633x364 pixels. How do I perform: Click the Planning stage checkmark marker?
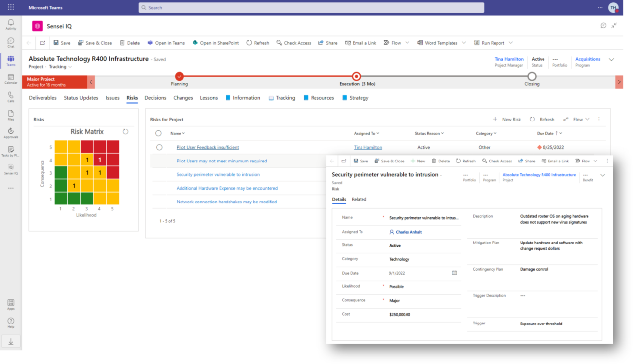tap(180, 76)
